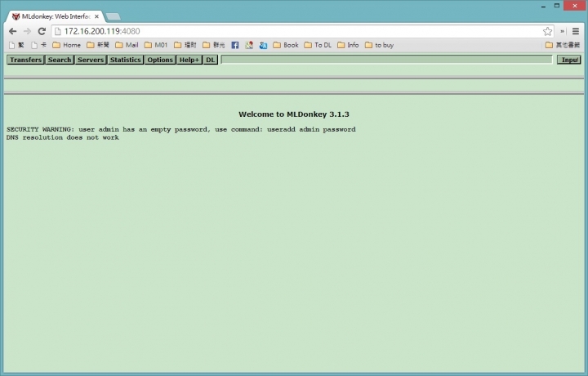Minimize the Chrome window

(543, 6)
